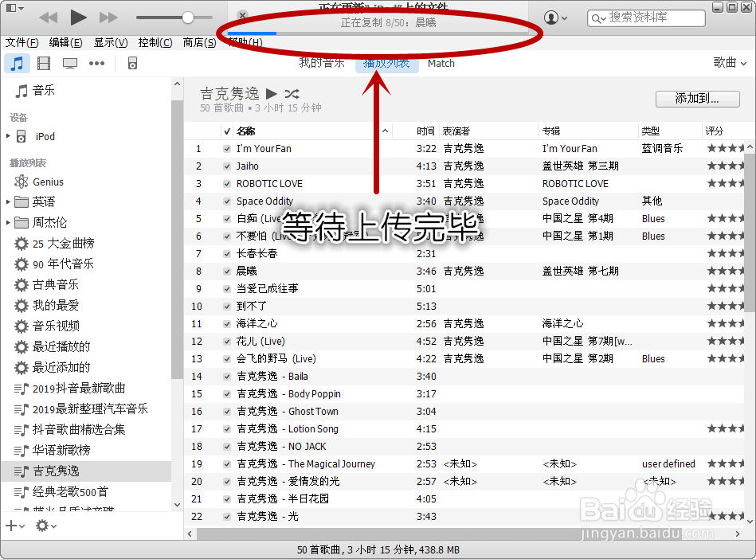
Task: Open the account user icon menu
Action: [555, 18]
